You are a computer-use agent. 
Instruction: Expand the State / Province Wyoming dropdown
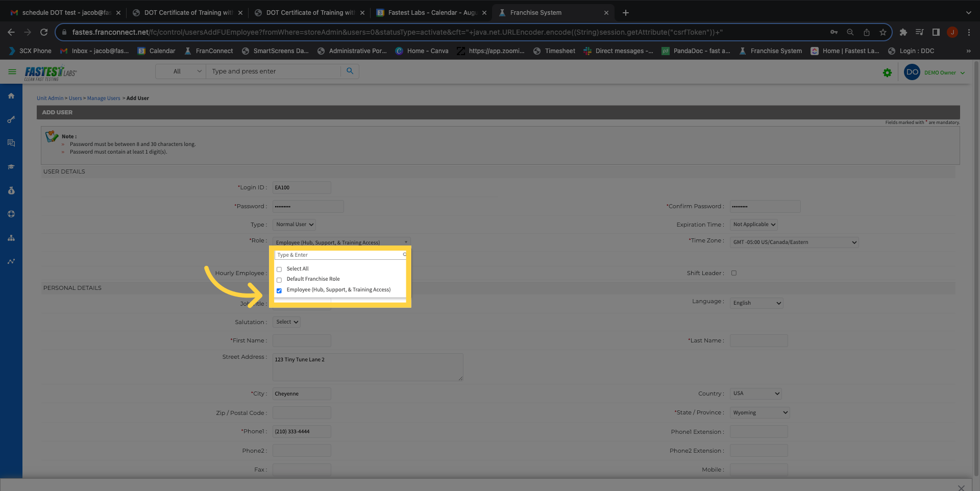click(759, 413)
